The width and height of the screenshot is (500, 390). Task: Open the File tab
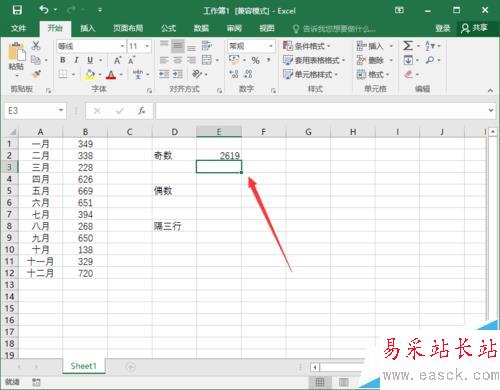18,28
